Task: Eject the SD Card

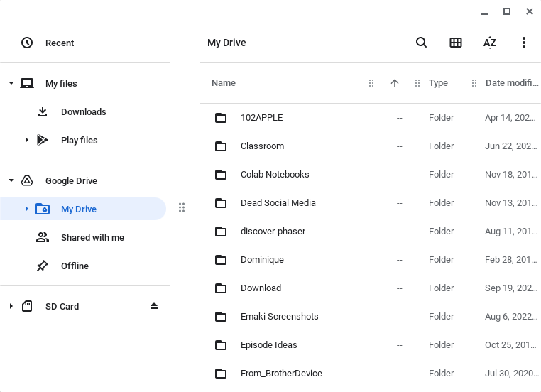Action: [x=154, y=306]
